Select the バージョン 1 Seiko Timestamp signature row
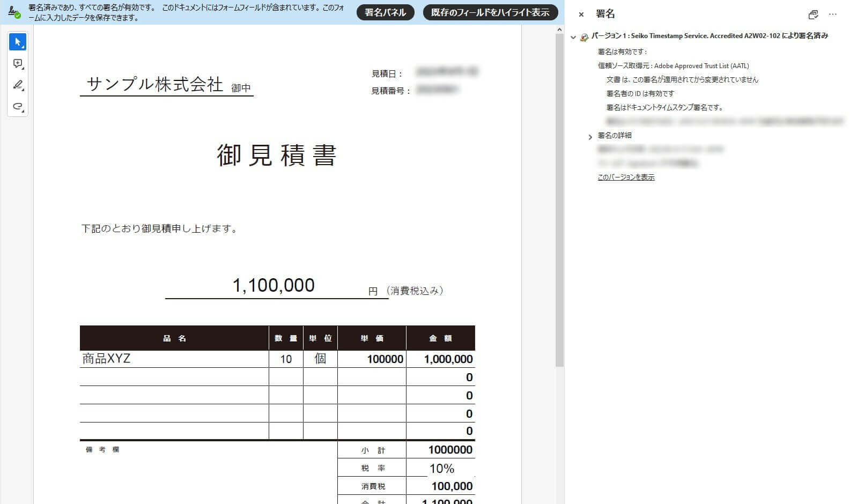This screenshot has width=850, height=504. tap(709, 36)
